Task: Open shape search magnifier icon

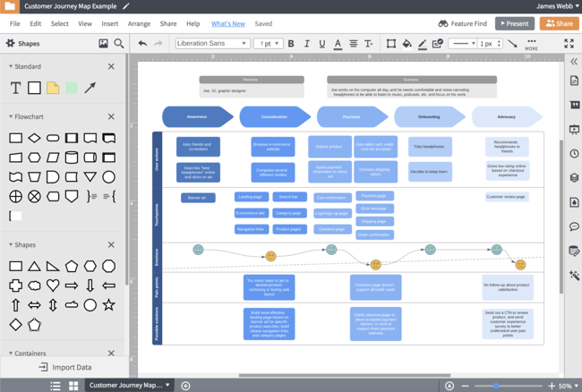Action: (119, 43)
